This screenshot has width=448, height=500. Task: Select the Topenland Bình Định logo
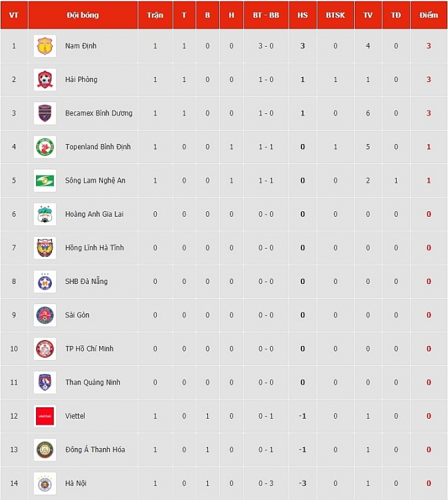click(45, 147)
